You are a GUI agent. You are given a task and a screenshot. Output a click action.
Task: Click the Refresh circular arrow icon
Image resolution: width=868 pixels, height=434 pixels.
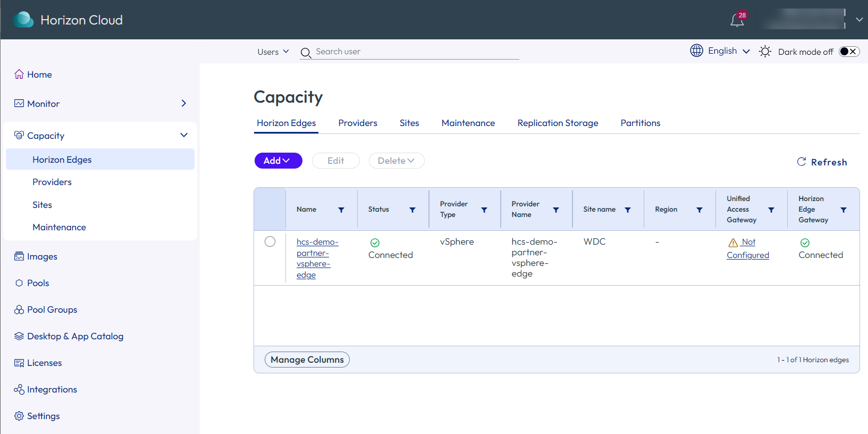pos(802,162)
